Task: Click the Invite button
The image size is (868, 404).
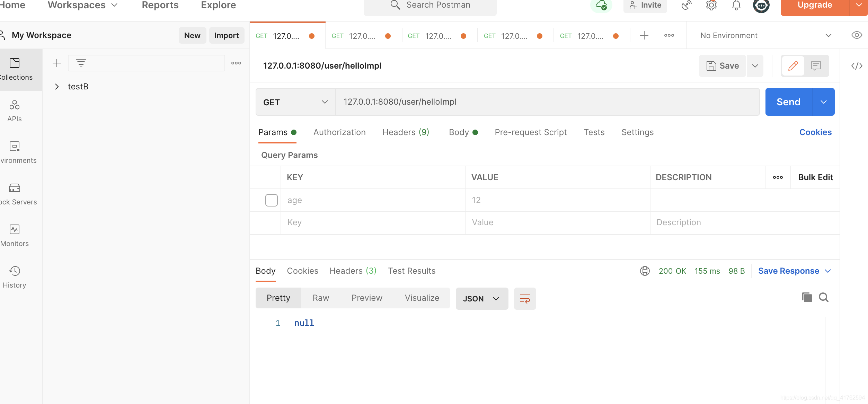Action: (x=645, y=5)
